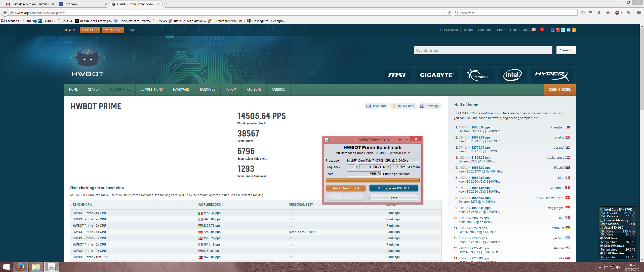Click the Logout link
The height and width of the screenshot is (272, 644).
(x=132, y=30)
